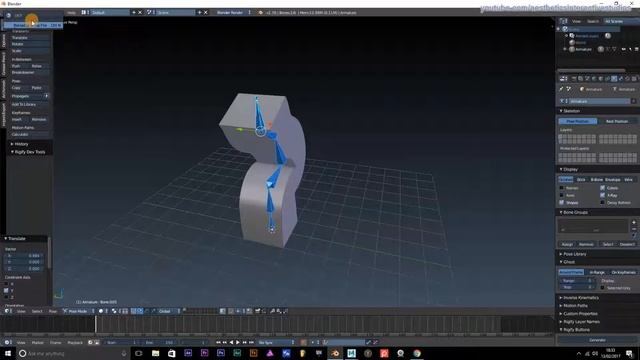Select the Render tab icon in Properties
Image resolution: width=640 pixels, height=360 pixels.
point(574,78)
